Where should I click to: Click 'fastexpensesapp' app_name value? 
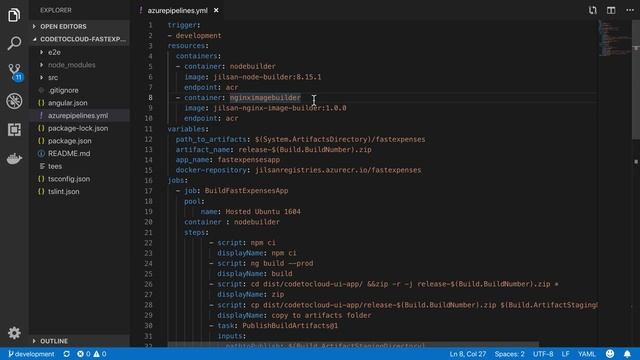(x=249, y=160)
